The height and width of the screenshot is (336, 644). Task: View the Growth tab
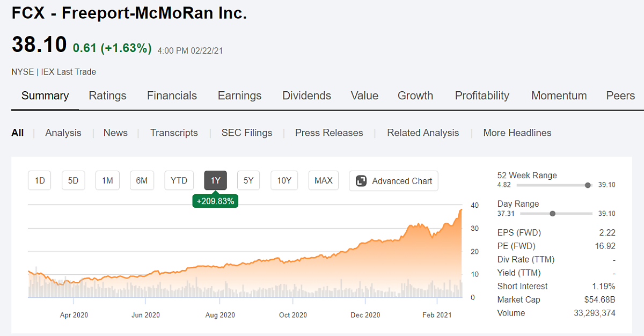coord(415,96)
